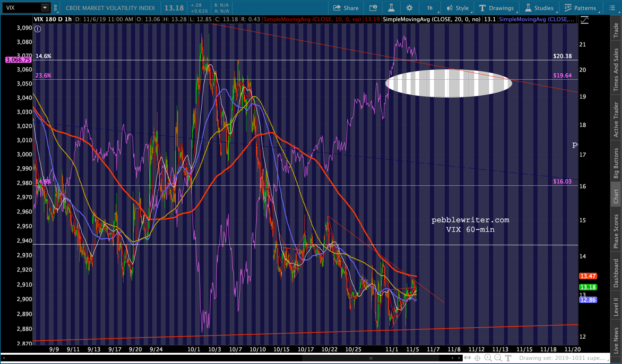Open the Patterns menu
The image size is (622, 364).
581,8
